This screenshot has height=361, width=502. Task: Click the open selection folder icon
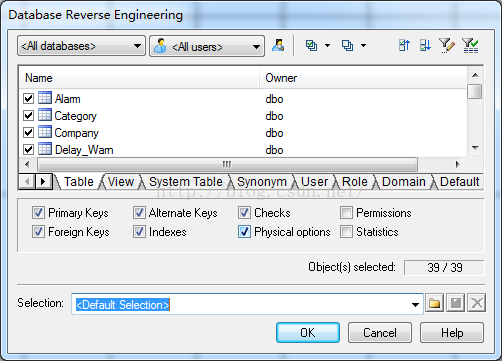[434, 303]
